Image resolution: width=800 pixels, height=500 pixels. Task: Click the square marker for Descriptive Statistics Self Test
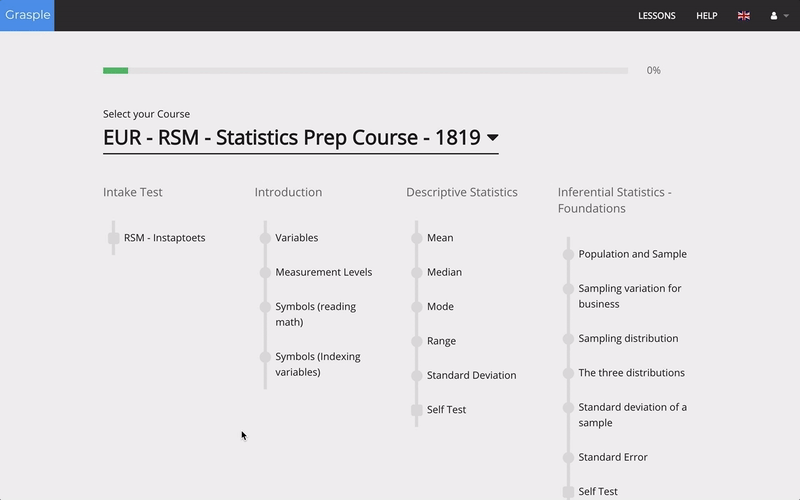coord(417,410)
